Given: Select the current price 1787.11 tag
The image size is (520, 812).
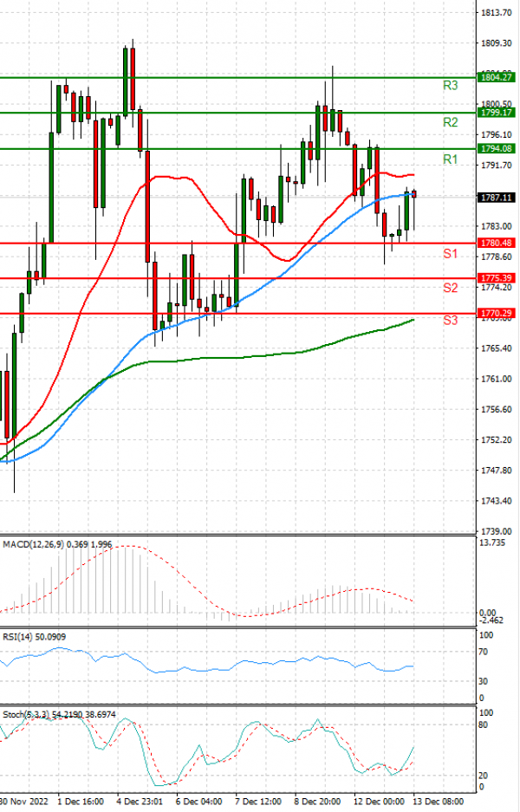Looking at the screenshot, I should 496,198.
